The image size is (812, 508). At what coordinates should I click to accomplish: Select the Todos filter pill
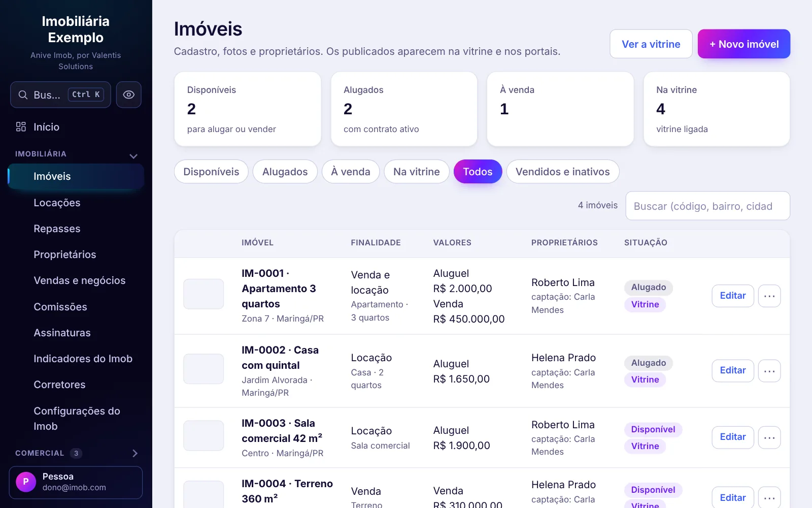click(x=478, y=172)
